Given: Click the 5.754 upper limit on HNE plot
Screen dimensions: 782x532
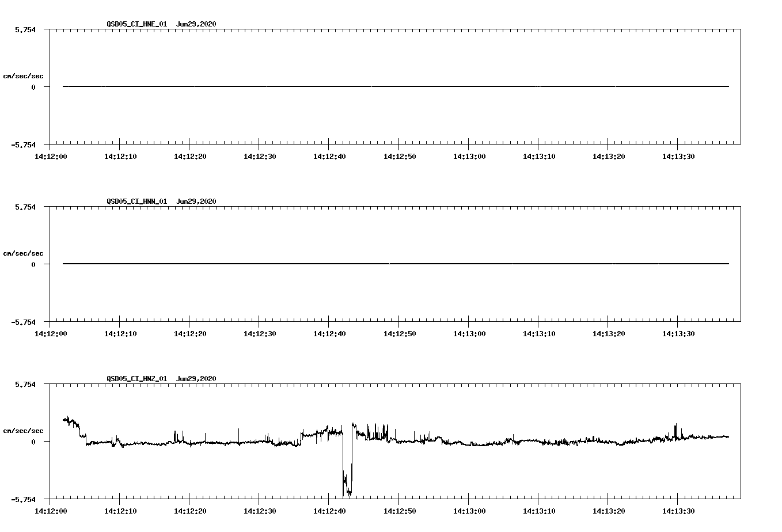Looking at the screenshot, I should pyautogui.click(x=25, y=29).
